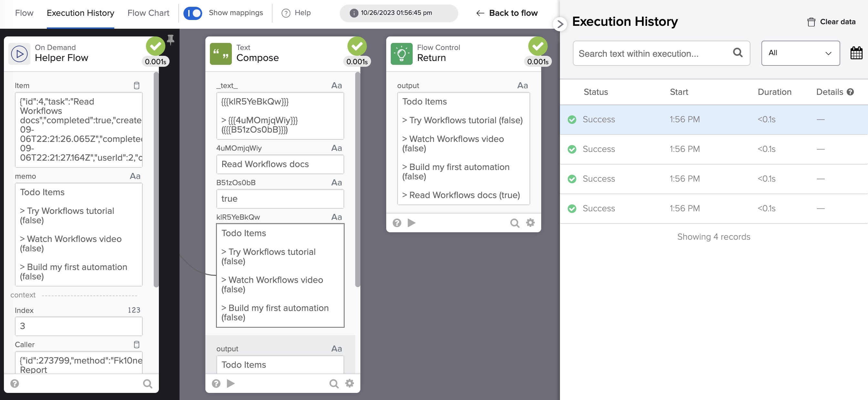
Task: Click the Clear data button
Action: tap(830, 22)
